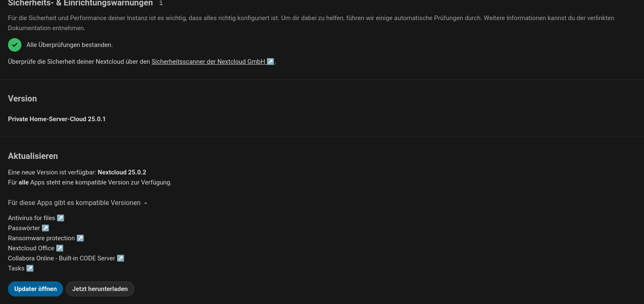
Task: Open the Collabora Online - Built-in CODE Server link
Action: tap(66, 258)
